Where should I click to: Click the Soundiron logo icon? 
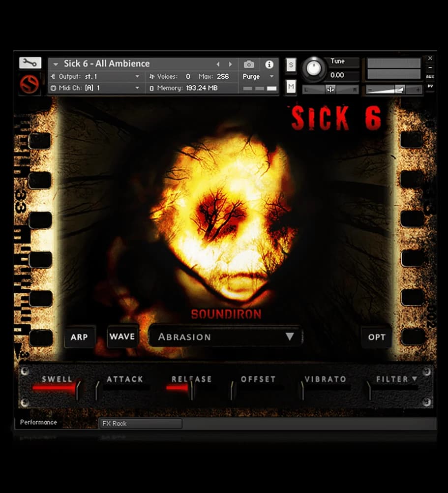[30, 84]
